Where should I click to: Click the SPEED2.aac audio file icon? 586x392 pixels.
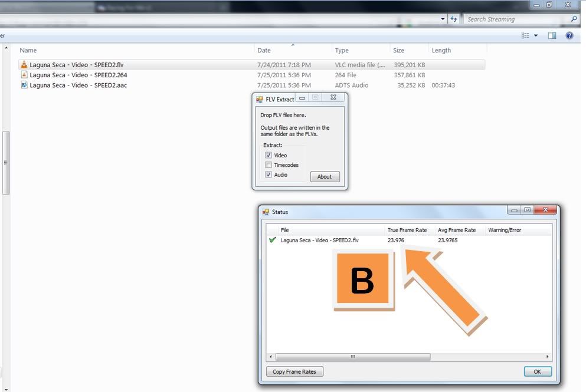(24, 85)
